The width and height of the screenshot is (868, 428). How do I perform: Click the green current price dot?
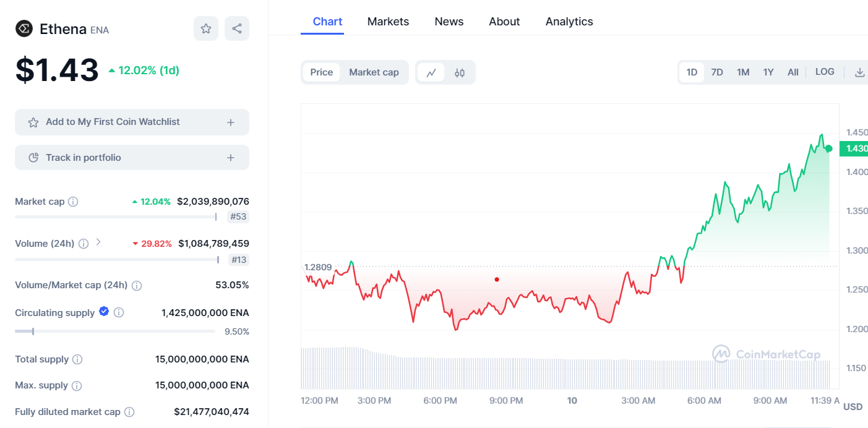(x=829, y=148)
